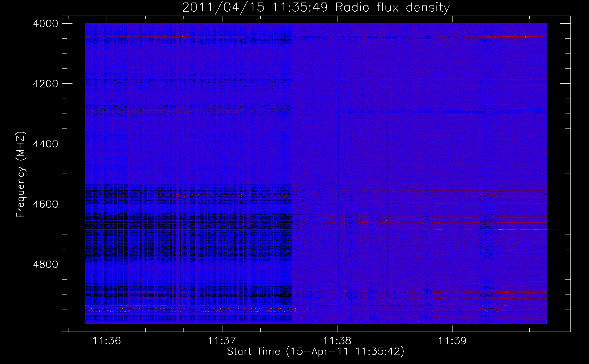Click the 4400 frequency axis label
This screenshot has width=589, height=364.
point(46,144)
